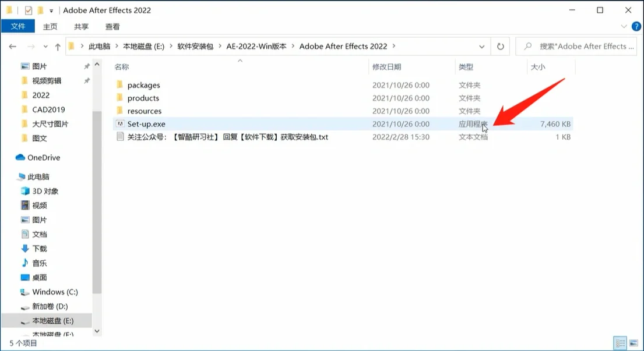Open the resources folder
The width and height of the screenshot is (644, 351).
144,111
